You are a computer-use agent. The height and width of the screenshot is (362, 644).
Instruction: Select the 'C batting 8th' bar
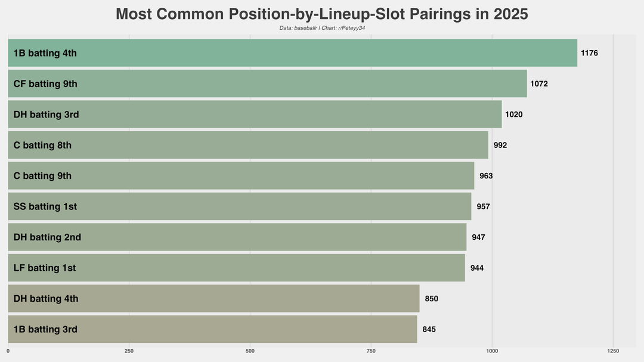point(248,145)
